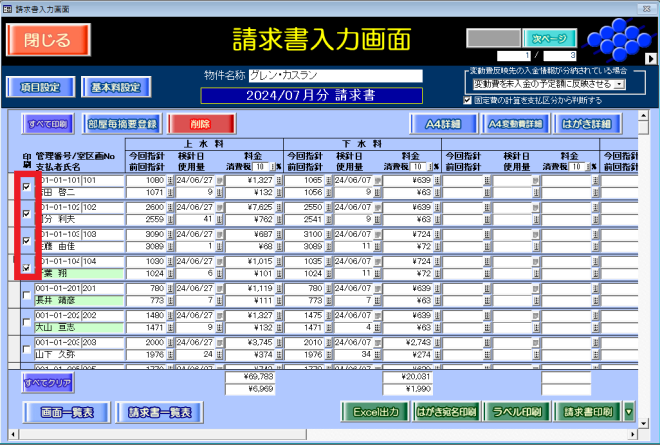
Task: Check the print checkbox for room 201
Action: pyautogui.click(x=26, y=294)
